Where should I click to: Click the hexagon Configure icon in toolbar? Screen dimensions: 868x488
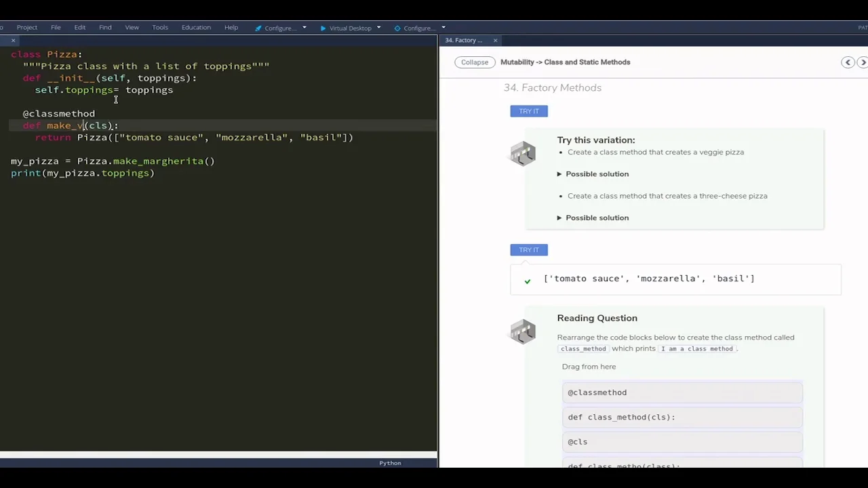coord(397,28)
